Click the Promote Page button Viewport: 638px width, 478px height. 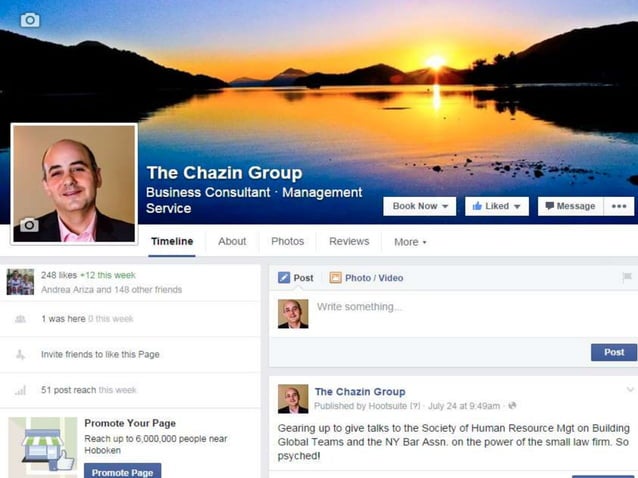[122, 471]
